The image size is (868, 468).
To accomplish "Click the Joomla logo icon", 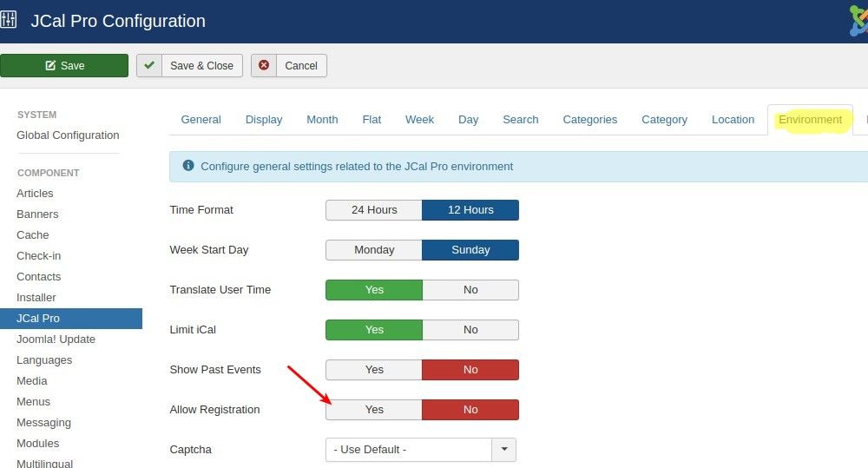I will pos(858,21).
